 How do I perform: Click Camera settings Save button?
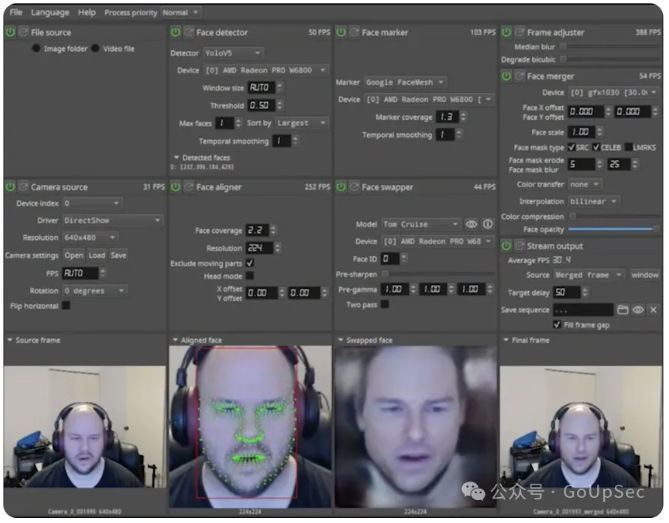[118, 255]
